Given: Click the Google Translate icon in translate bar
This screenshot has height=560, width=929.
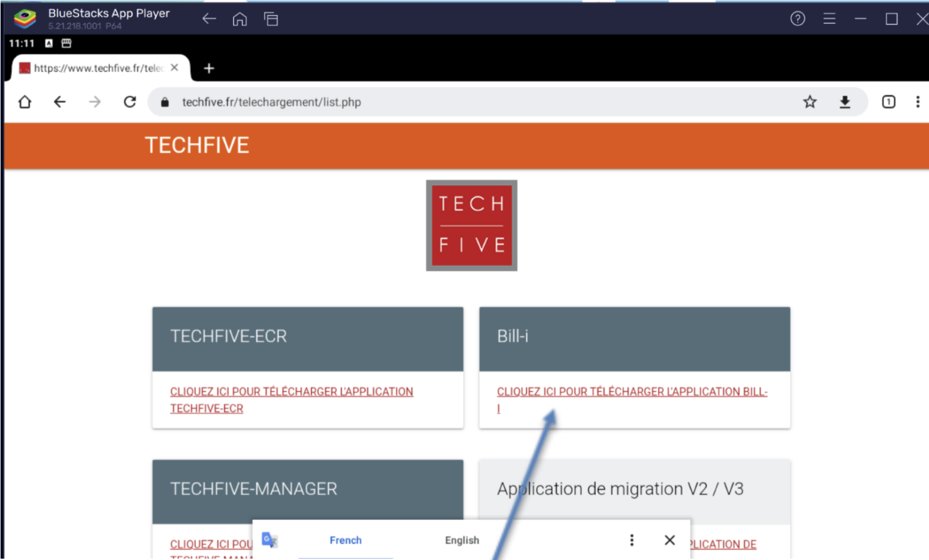Looking at the screenshot, I should (269, 540).
